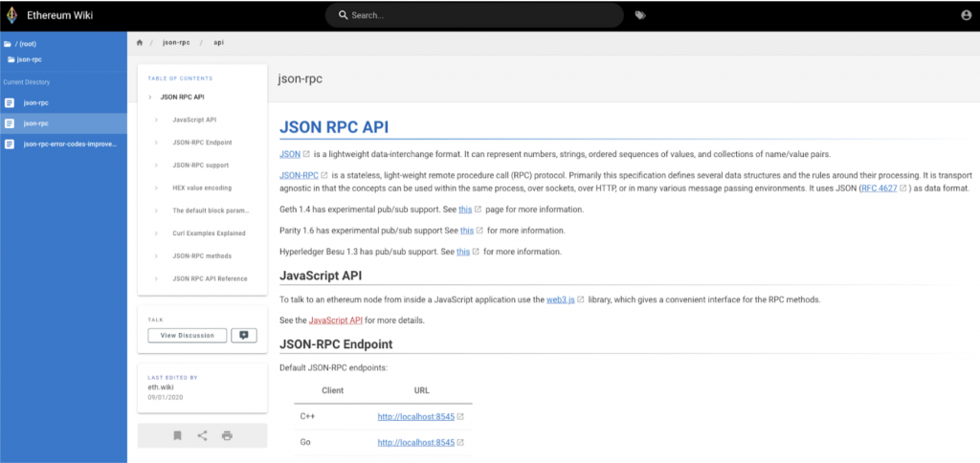Click the Ethereum Wiki title

[60, 15]
